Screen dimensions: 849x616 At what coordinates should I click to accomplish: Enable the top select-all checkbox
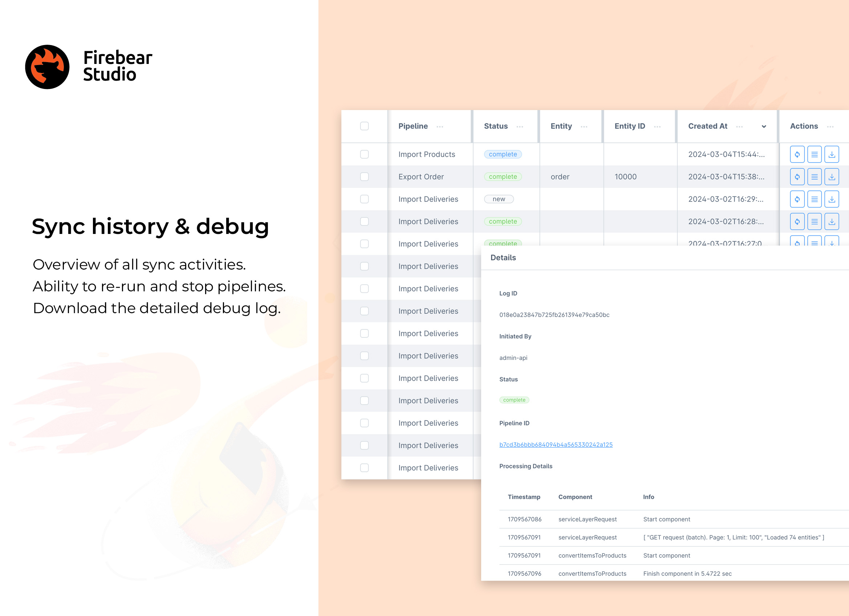[x=365, y=126]
